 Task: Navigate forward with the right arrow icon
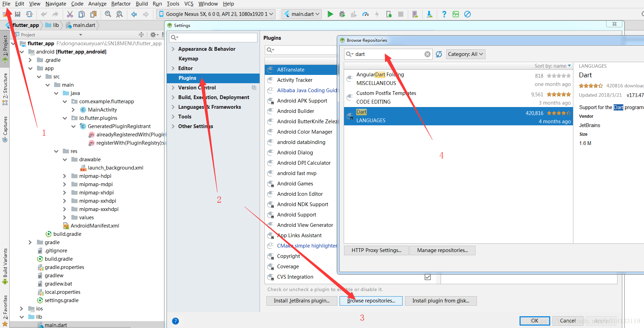click(146, 14)
